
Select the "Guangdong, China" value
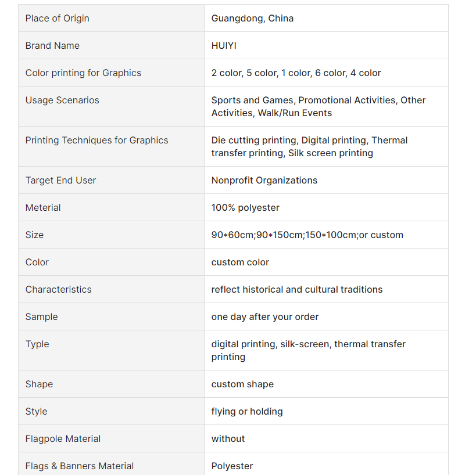click(x=252, y=19)
